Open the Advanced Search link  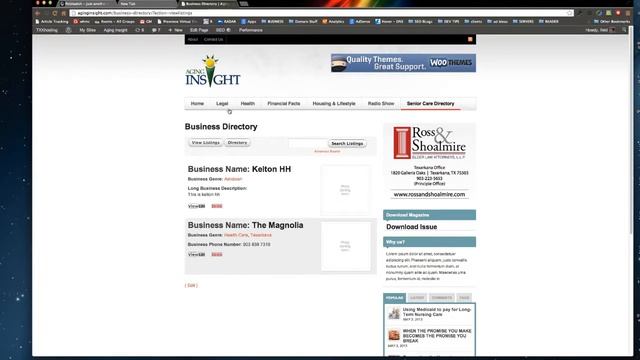[327, 151]
